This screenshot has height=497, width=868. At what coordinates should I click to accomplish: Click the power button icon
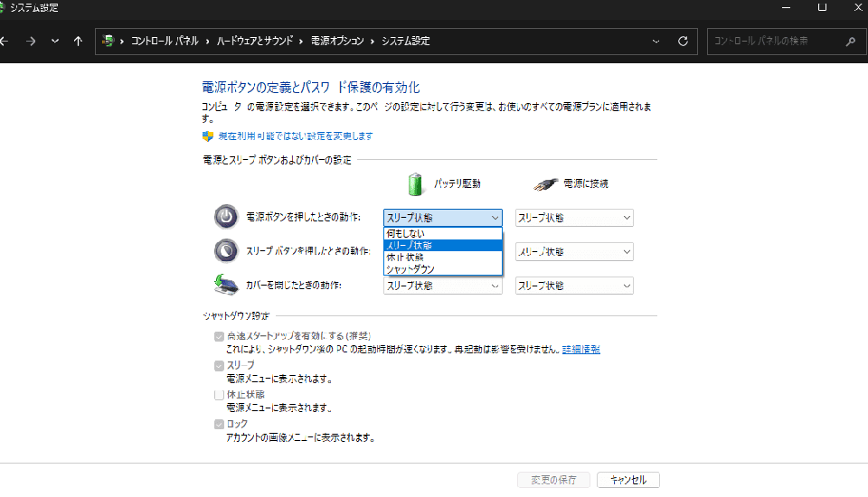226,217
